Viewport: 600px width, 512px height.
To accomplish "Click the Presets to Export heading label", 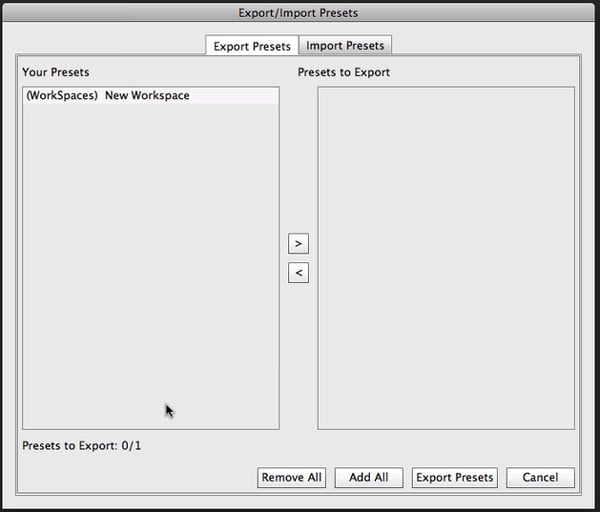I will [344, 73].
